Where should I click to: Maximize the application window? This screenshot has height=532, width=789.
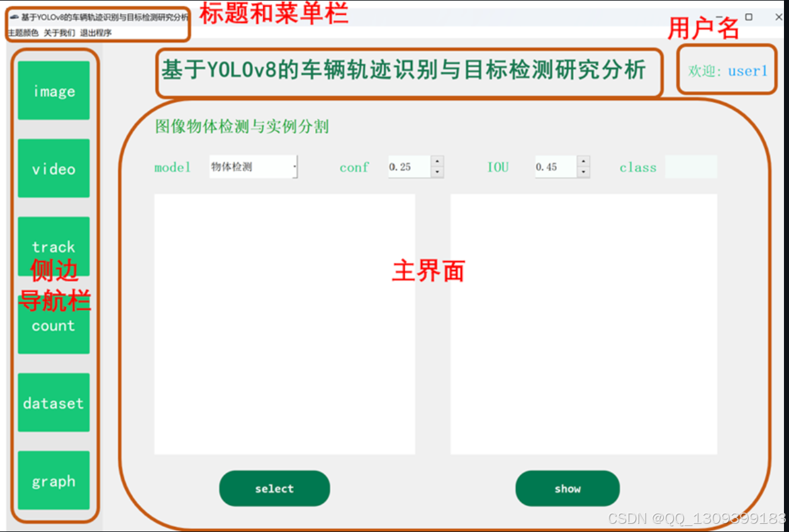749,17
